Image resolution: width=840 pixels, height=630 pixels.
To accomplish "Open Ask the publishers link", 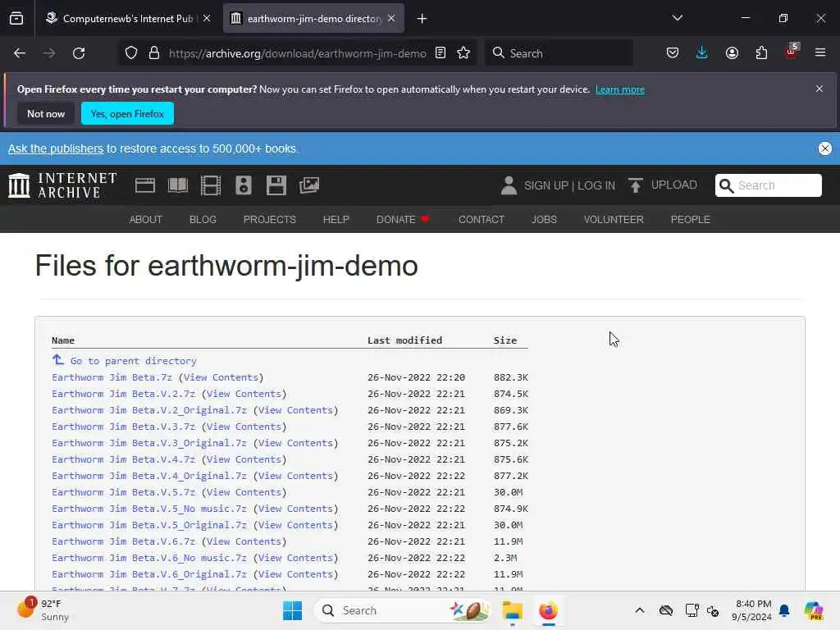I will tap(56, 148).
